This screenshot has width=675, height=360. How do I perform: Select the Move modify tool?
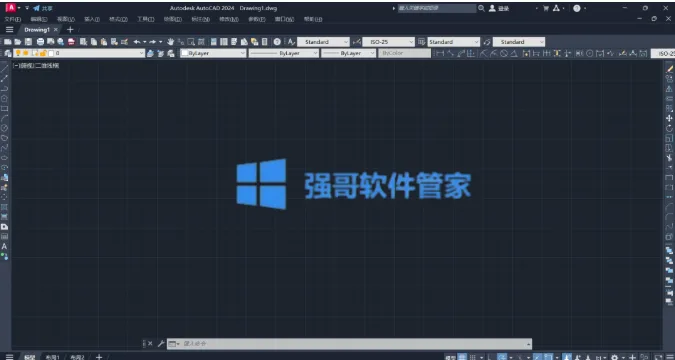coord(669,118)
